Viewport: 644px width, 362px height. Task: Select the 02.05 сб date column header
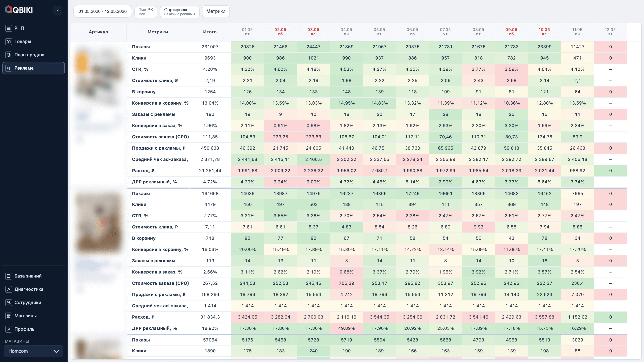tap(280, 32)
